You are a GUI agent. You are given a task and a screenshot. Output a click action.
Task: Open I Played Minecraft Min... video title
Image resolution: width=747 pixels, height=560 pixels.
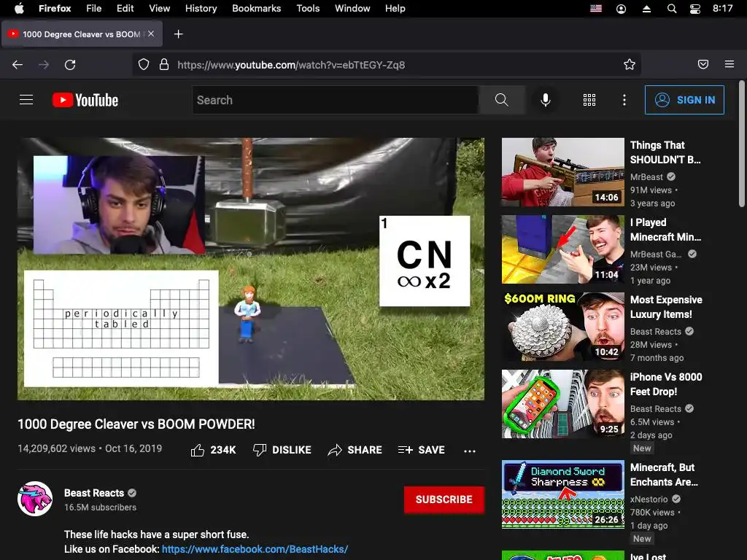665,230
